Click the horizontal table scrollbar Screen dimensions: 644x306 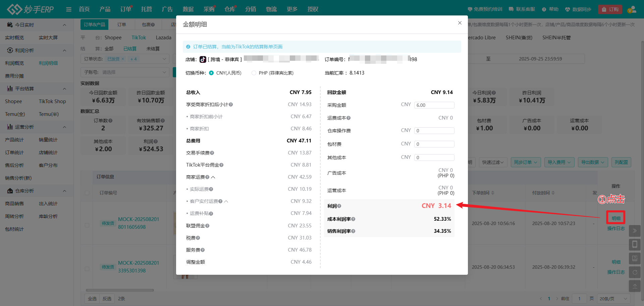[120, 290]
